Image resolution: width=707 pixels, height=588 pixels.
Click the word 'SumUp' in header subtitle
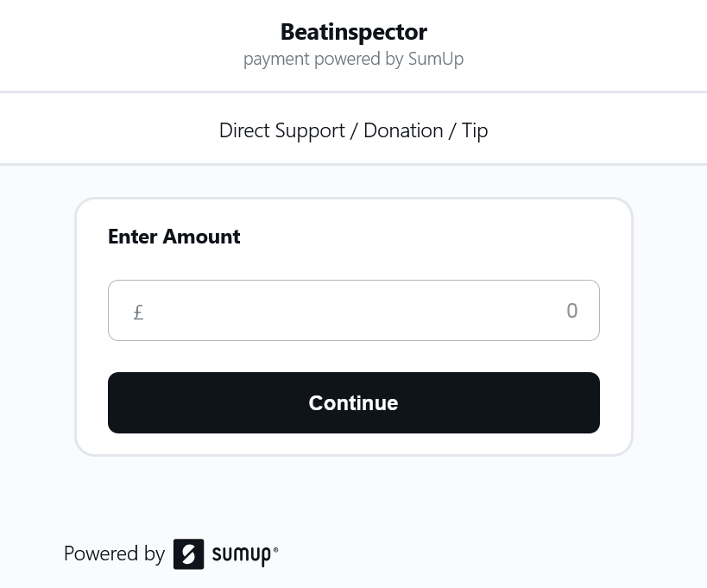(436, 59)
